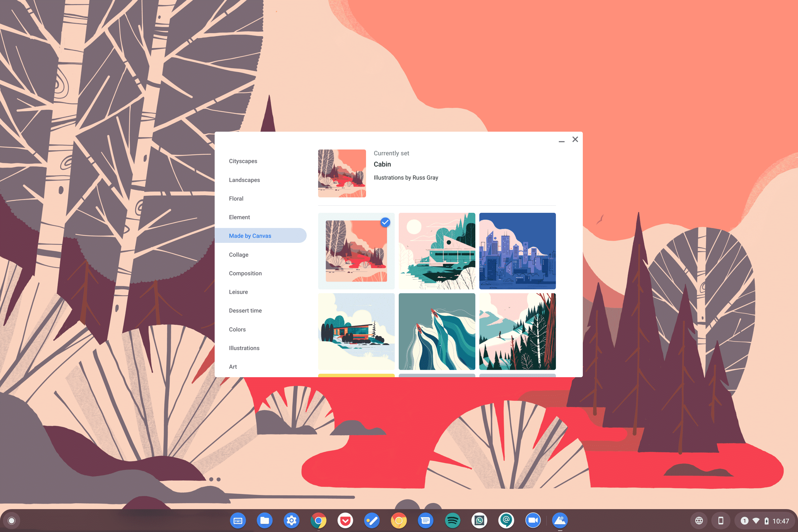Open the Google Chrome browser

(x=318, y=520)
